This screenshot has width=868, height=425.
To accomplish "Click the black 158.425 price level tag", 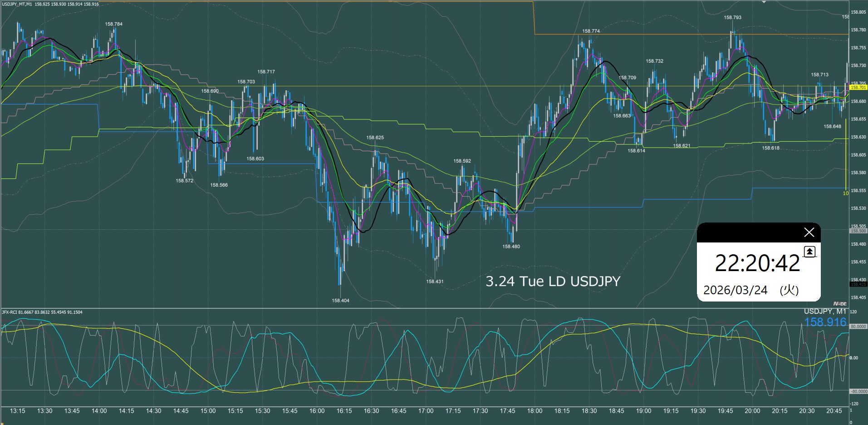I will [858, 284].
